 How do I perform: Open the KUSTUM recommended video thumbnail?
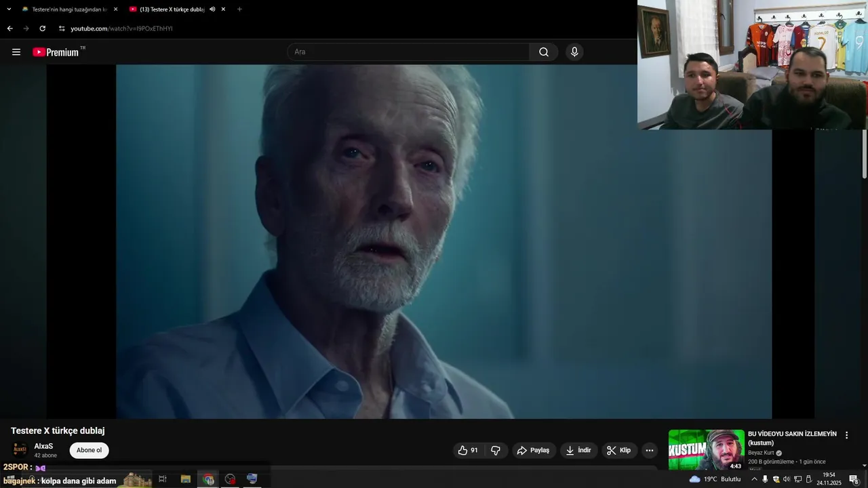[x=706, y=449]
